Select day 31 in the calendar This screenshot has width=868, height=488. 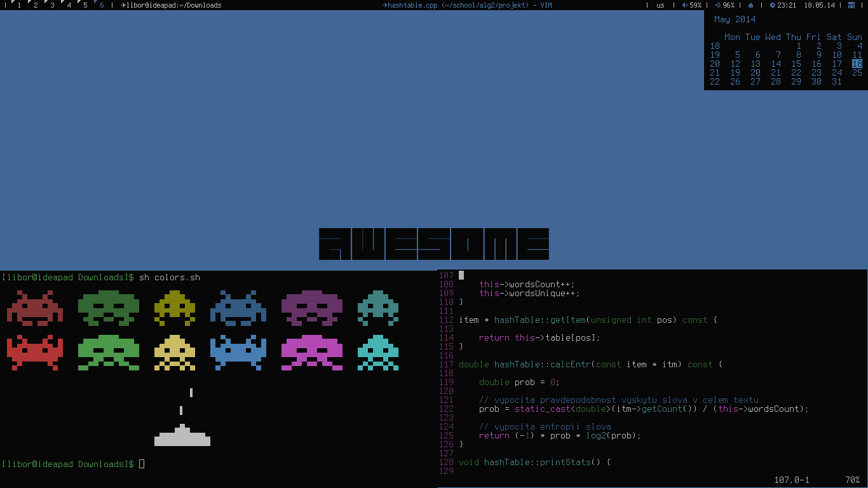click(837, 81)
